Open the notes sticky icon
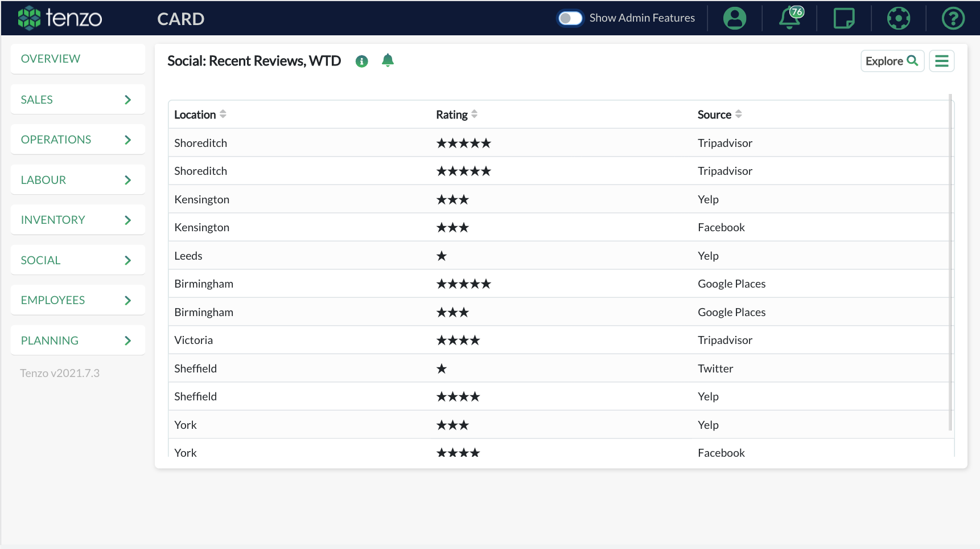The width and height of the screenshot is (980, 549). coord(844,18)
